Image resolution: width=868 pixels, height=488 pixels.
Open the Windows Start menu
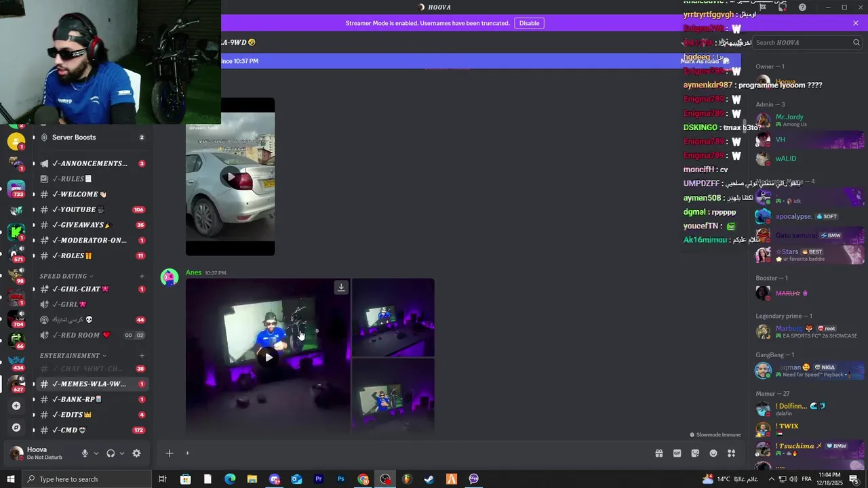click(x=11, y=479)
